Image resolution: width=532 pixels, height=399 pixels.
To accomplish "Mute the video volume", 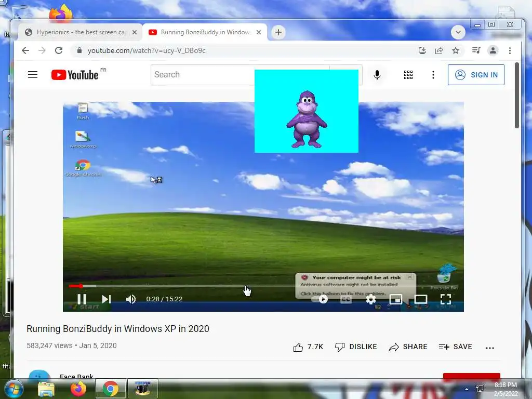I will [x=131, y=299].
